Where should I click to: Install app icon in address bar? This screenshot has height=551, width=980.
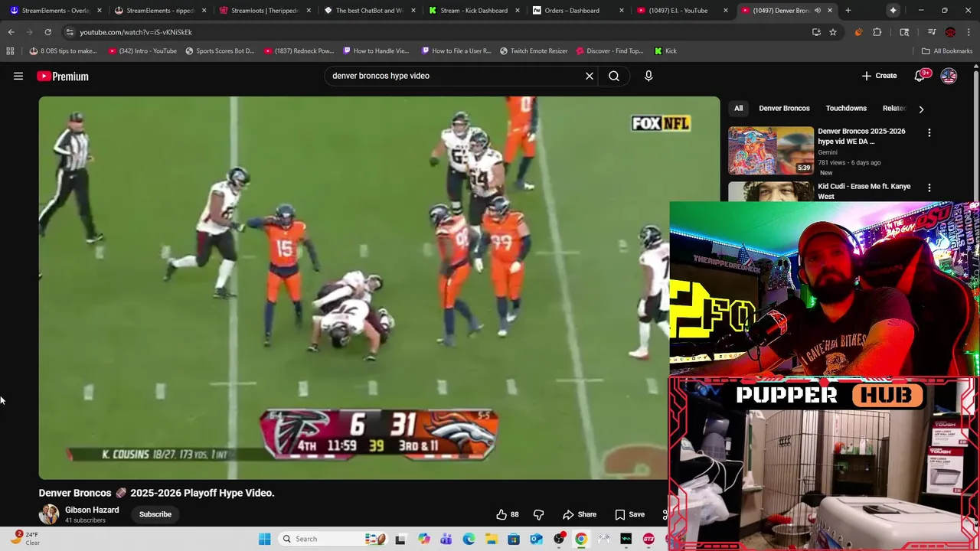coord(816,32)
